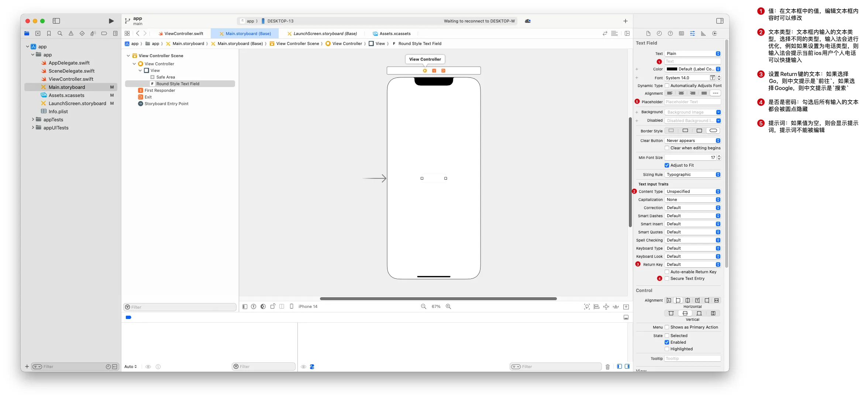Open the report navigator icon
The width and height of the screenshot is (868, 399).
(x=115, y=34)
